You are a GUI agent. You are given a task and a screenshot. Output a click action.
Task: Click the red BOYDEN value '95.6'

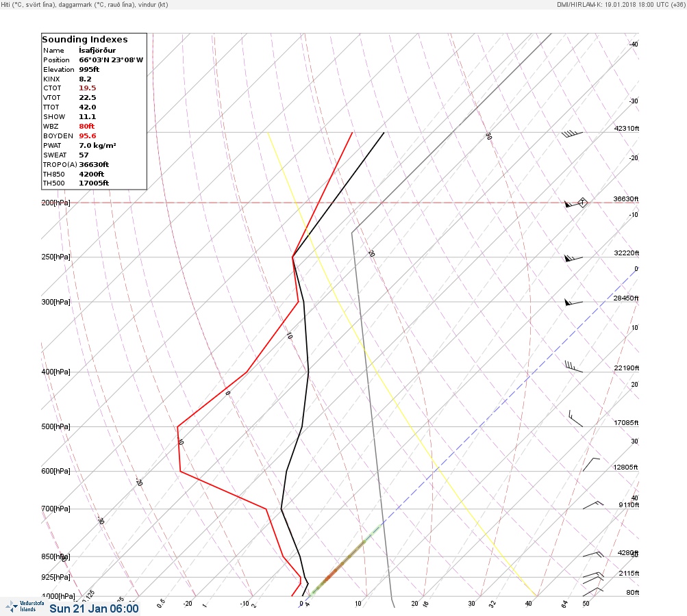point(87,136)
